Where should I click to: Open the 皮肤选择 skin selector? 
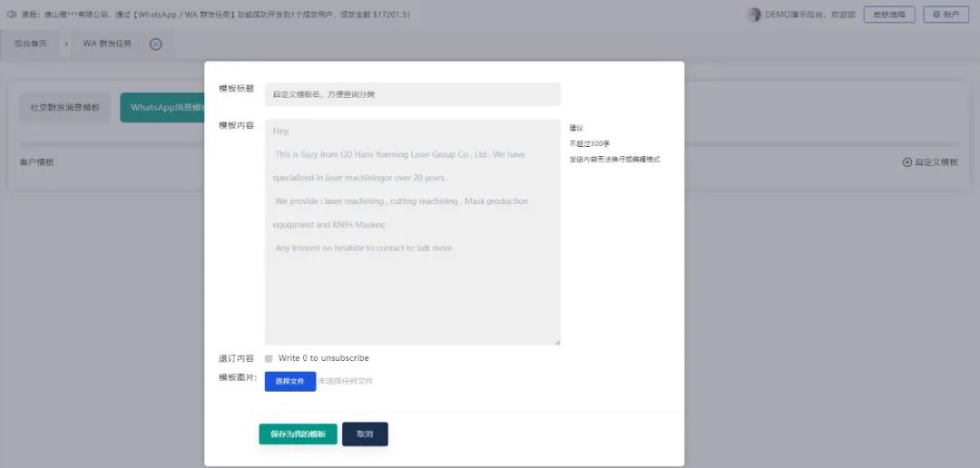pyautogui.click(x=889, y=15)
